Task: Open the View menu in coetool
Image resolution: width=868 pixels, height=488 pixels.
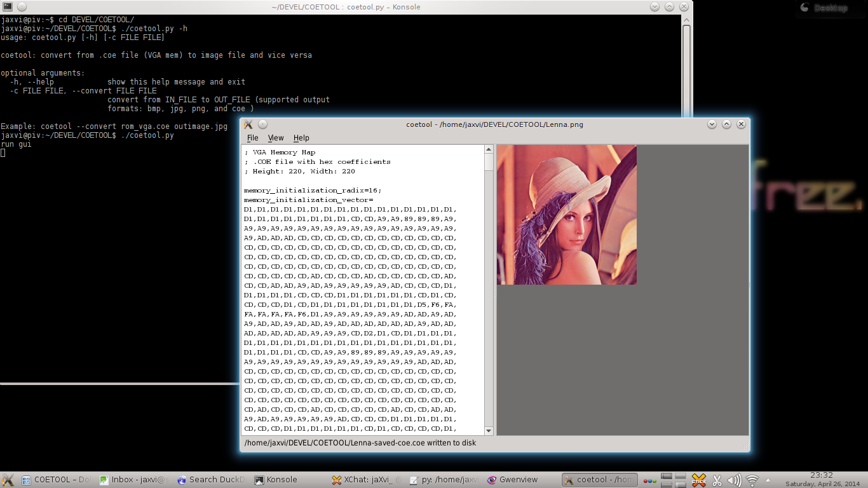Action: [276, 138]
